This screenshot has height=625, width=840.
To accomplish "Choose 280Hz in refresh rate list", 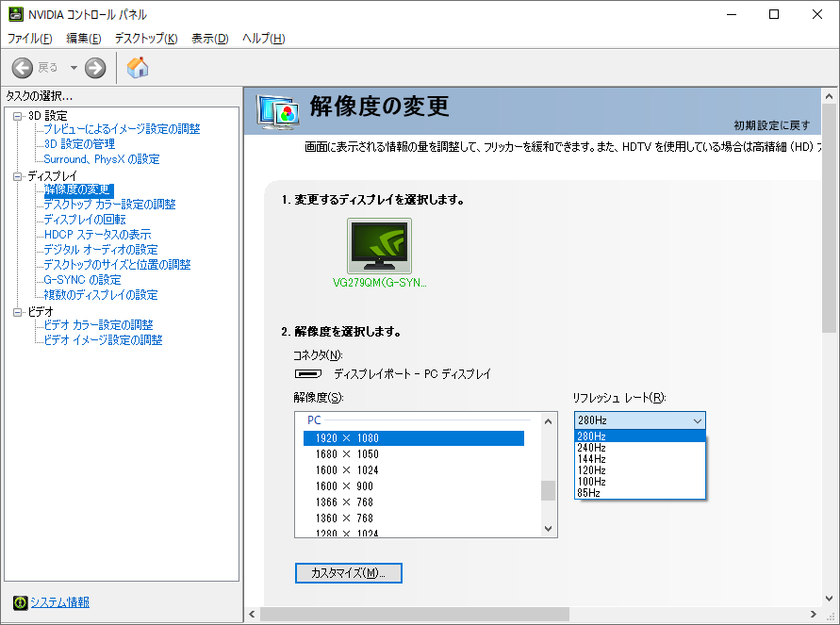I will (639, 436).
